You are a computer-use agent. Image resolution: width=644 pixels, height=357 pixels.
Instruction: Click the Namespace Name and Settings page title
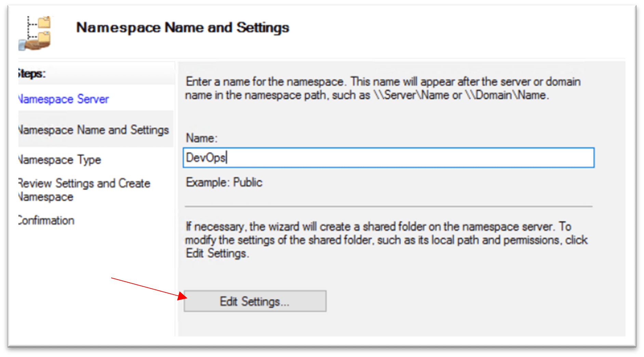tap(183, 27)
